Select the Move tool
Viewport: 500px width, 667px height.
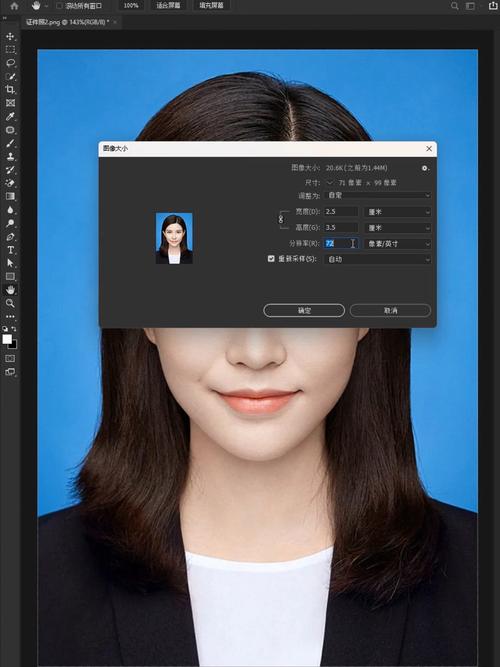[10, 37]
